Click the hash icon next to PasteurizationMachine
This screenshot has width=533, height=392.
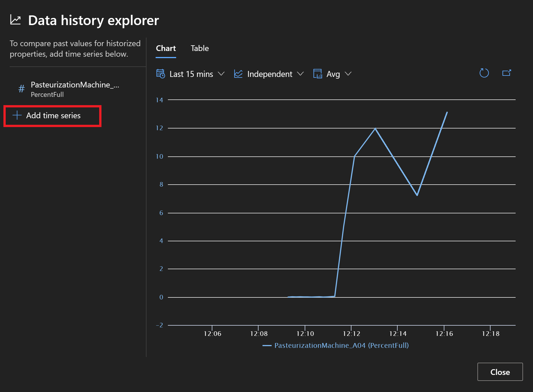21,89
